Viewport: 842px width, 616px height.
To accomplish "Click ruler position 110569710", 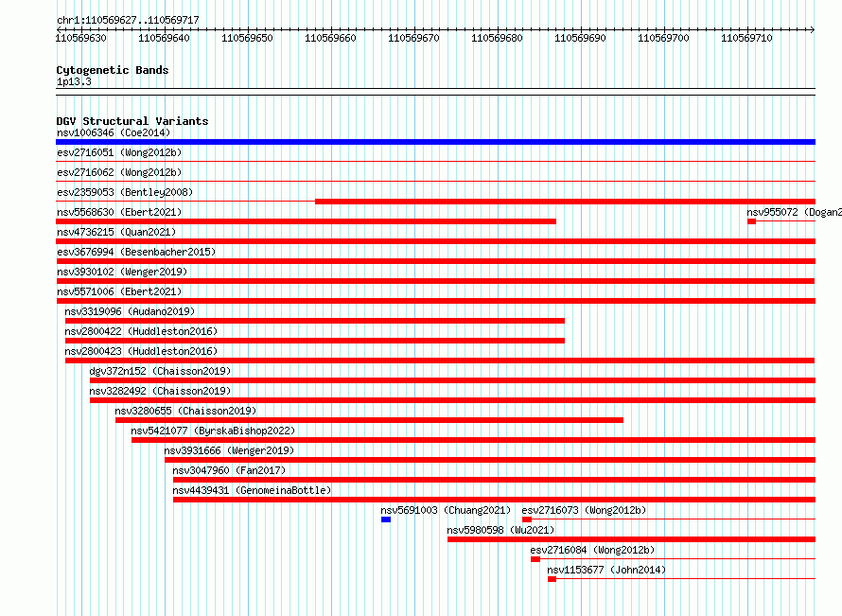I will click(747, 38).
